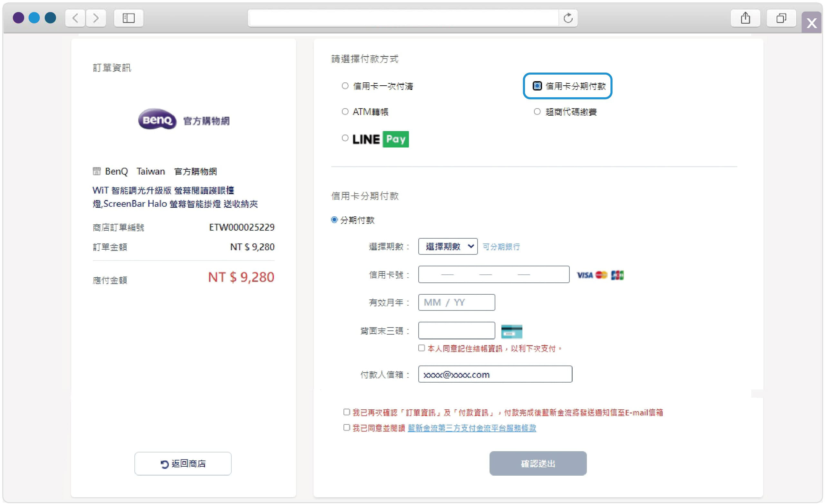This screenshot has height=504, width=825.
Task: Click the BenQ logo
Action: 157,119
